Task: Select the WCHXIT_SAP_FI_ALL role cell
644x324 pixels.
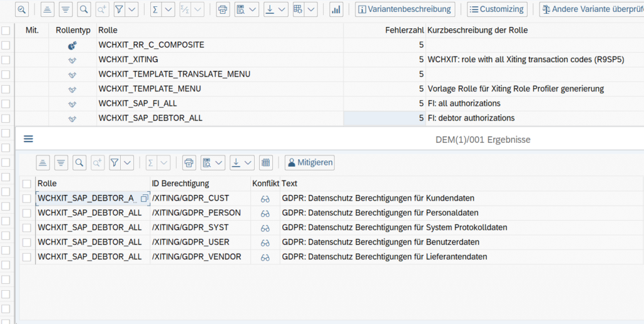Action: tap(220, 104)
